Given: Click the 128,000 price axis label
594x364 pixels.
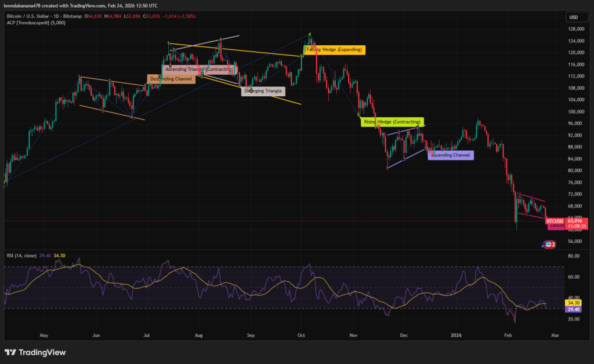Looking at the screenshot, I should pyautogui.click(x=576, y=29).
